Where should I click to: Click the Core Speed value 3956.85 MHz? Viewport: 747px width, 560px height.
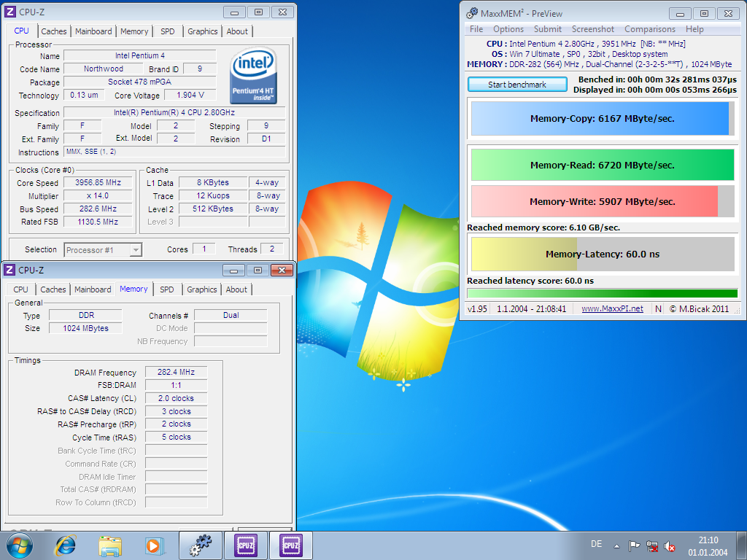98,182
